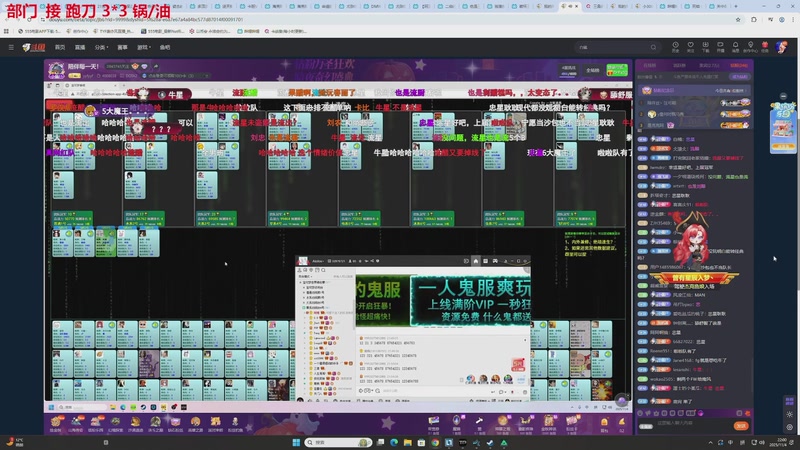
Task: Expand the 分类 category dropdown
Action: pyautogui.click(x=101, y=47)
